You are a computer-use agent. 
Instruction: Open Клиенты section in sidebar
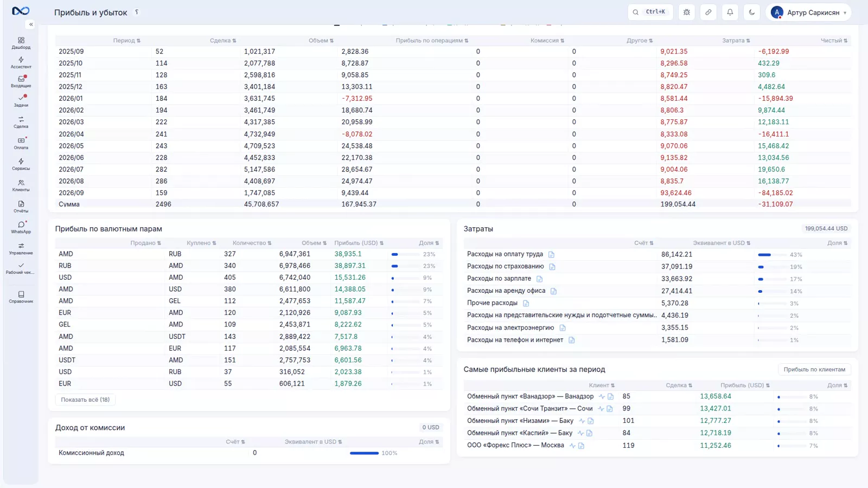pos(21,185)
